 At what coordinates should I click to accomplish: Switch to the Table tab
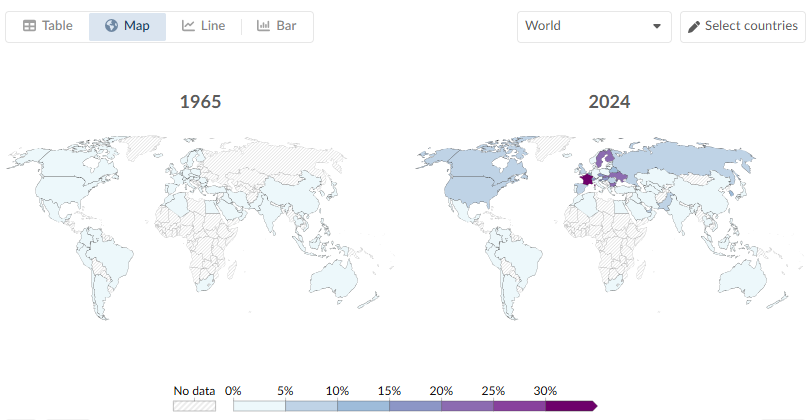coord(48,26)
